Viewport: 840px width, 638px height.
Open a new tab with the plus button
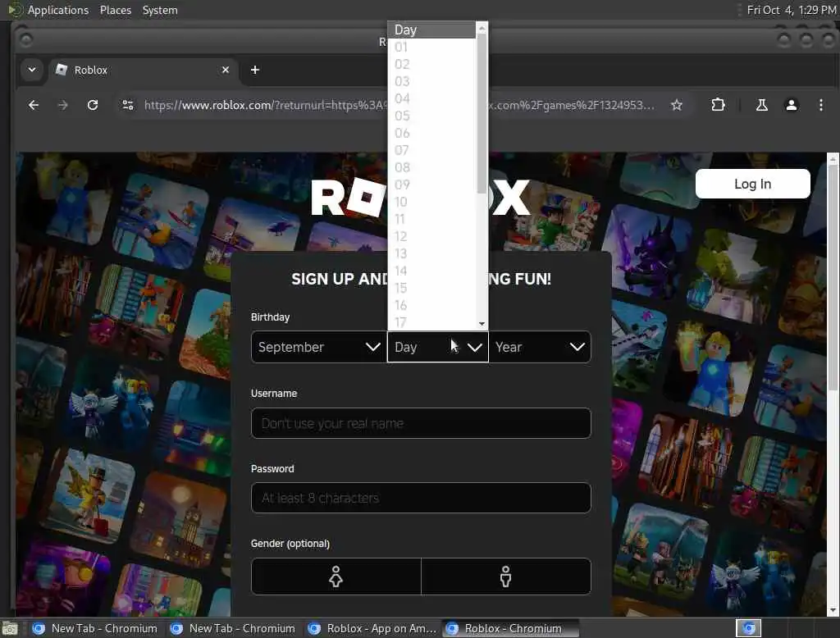[255, 71]
